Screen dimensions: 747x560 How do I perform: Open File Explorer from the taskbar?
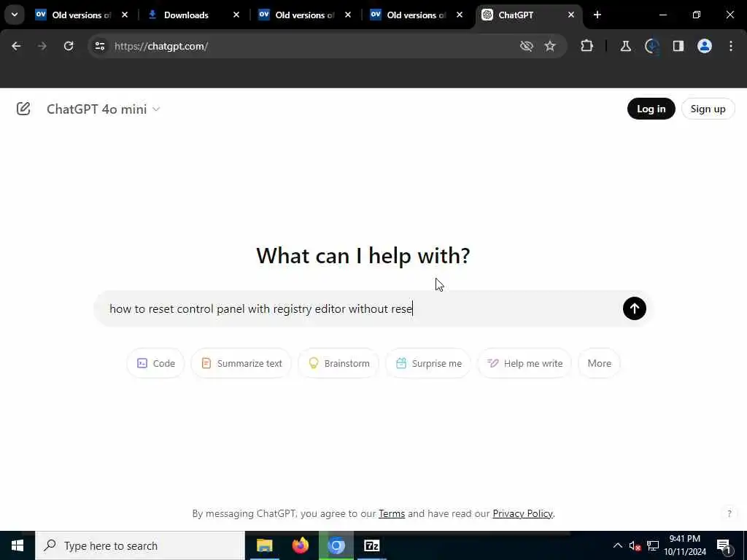click(264, 545)
